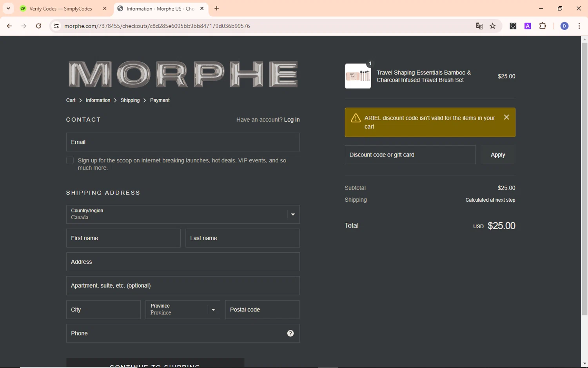Image resolution: width=588 pixels, height=368 pixels.
Task: Open Chrome three-dot menu
Action: [x=579, y=26]
